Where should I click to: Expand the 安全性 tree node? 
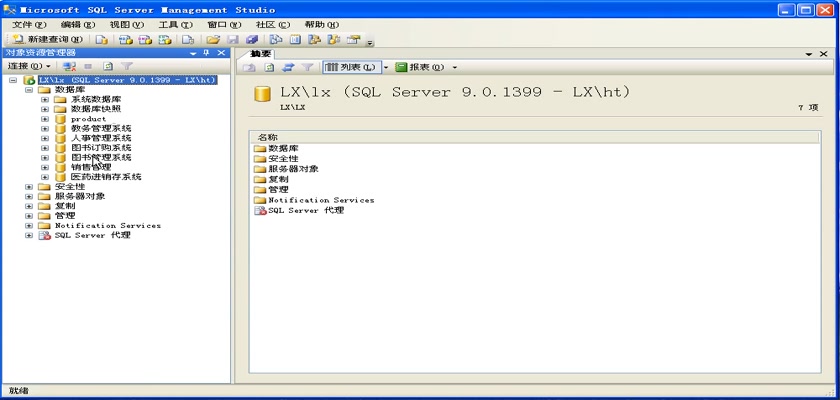[29, 187]
